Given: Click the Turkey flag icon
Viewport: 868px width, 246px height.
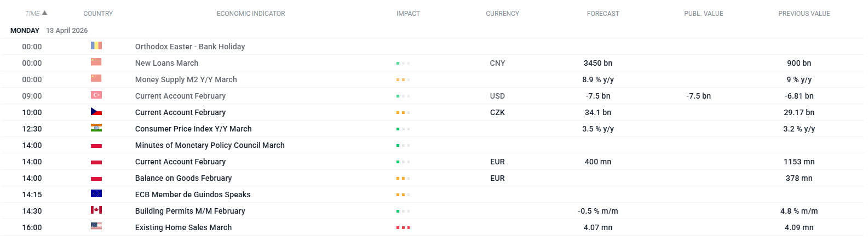Looking at the screenshot, I should 96,95.
